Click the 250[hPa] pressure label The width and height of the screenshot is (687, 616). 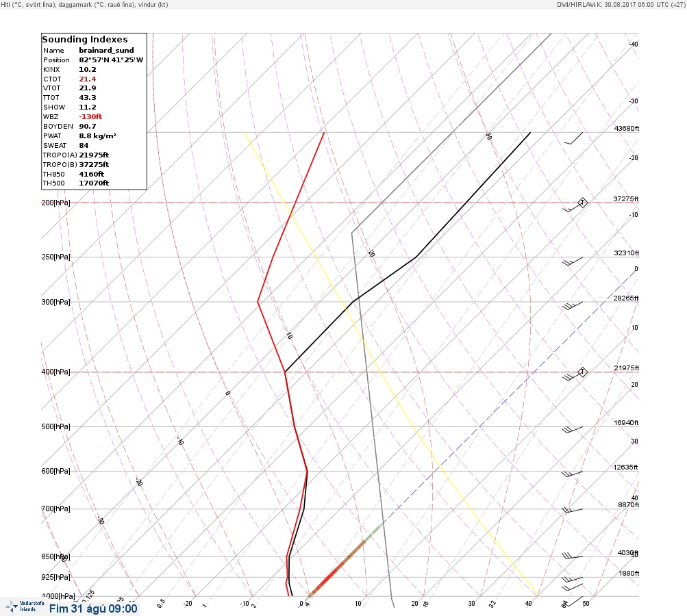point(55,257)
